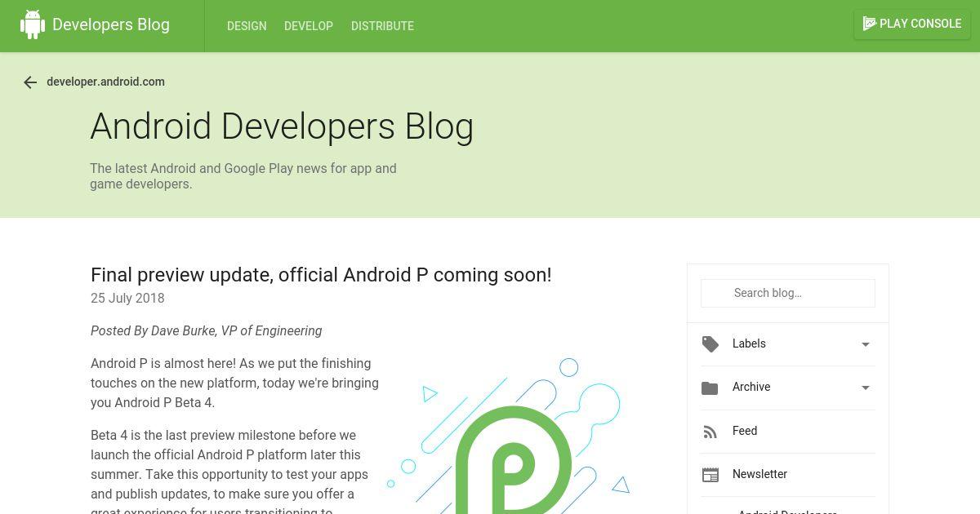This screenshot has height=514, width=980.
Task: Open the Final preview update post title
Action: pos(321,275)
